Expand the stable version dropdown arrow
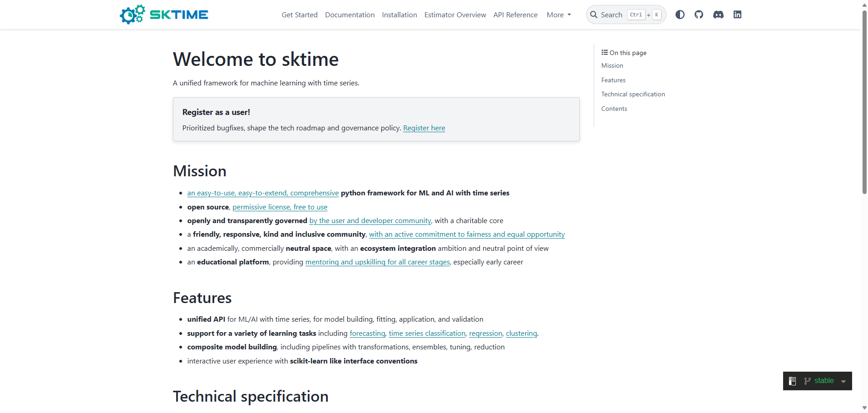The height and width of the screenshot is (413, 868). pos(843,382)
